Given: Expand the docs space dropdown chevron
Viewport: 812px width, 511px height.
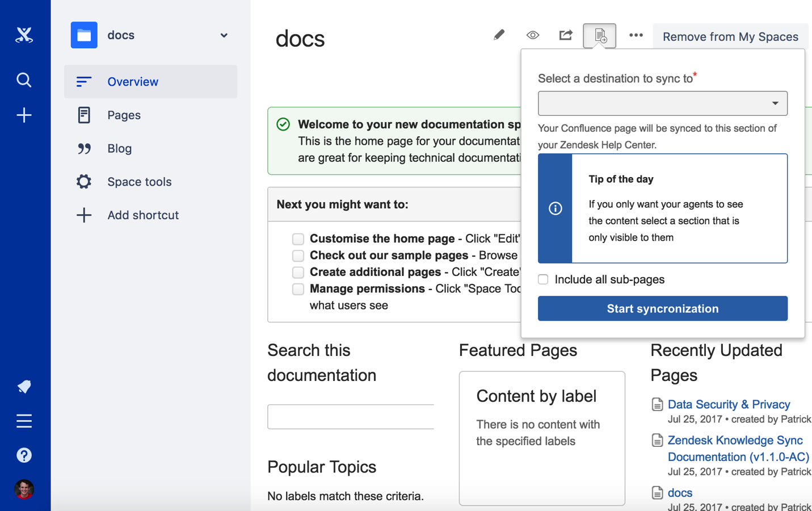Looking at the screenshot, I should click(x=224, y=35).
